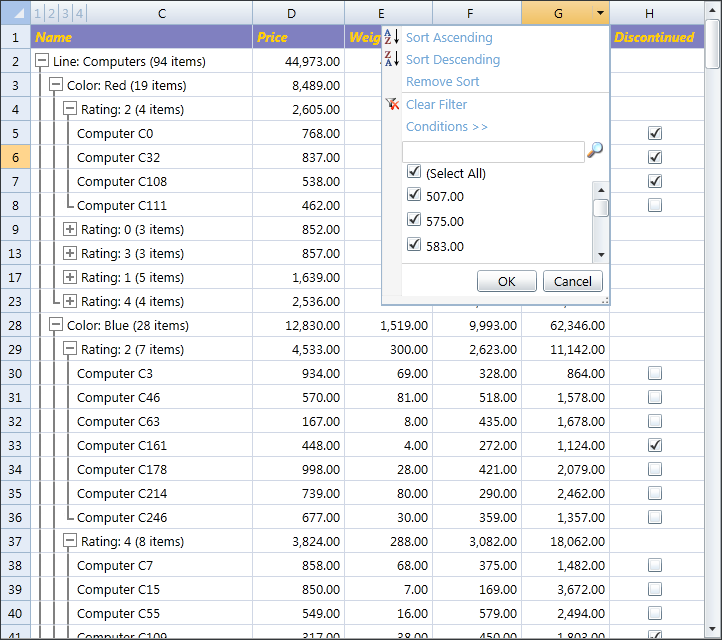
Task: Click outline level 1 button
Action: pos(38,13)
